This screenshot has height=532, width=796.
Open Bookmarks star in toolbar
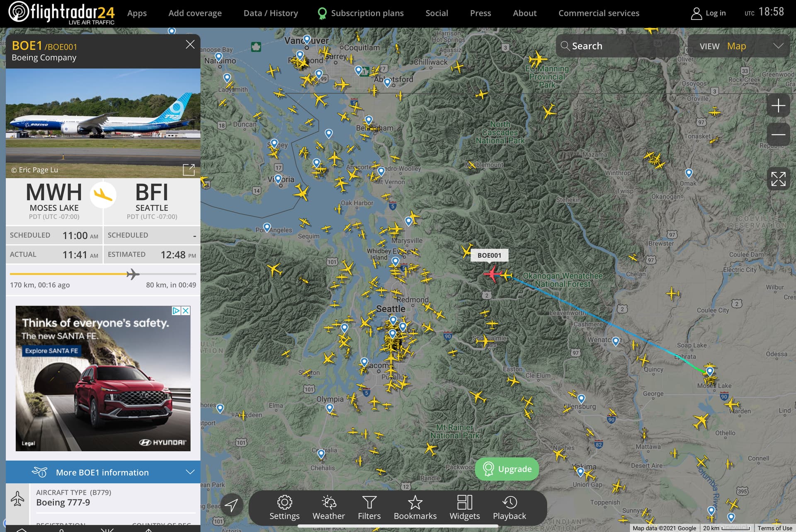click(x=415, y=508)
